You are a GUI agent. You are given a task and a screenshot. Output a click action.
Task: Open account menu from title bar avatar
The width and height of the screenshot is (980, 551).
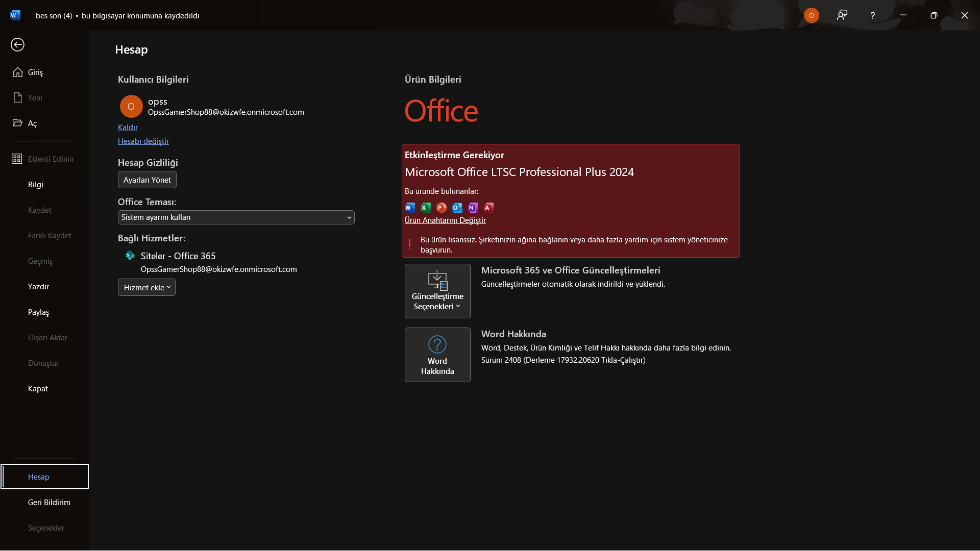(x=812, y=15)
